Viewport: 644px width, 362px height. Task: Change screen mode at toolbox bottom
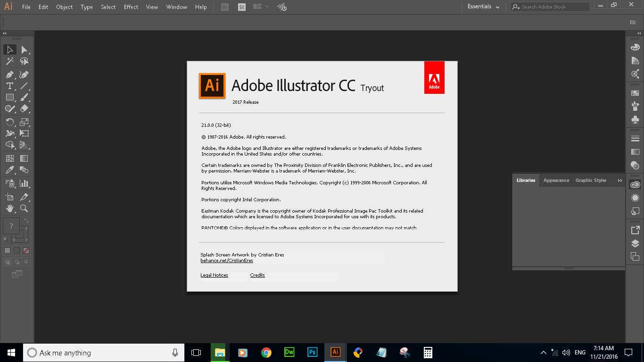(x=17, y=273)
